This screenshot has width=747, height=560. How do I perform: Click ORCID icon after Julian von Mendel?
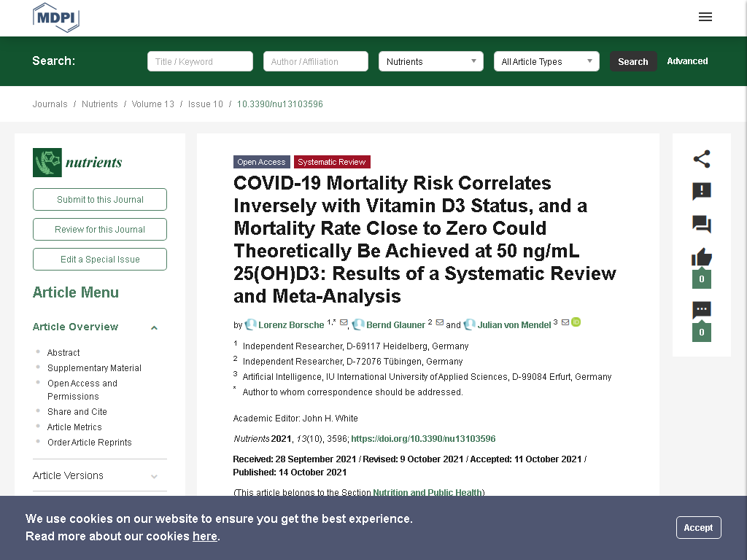click(576, 322)
